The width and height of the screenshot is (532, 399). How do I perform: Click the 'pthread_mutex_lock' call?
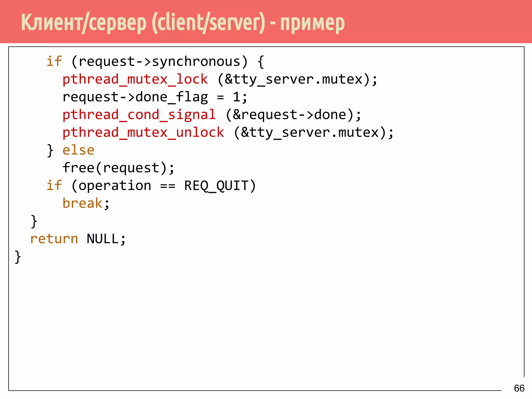coord(135,79)
